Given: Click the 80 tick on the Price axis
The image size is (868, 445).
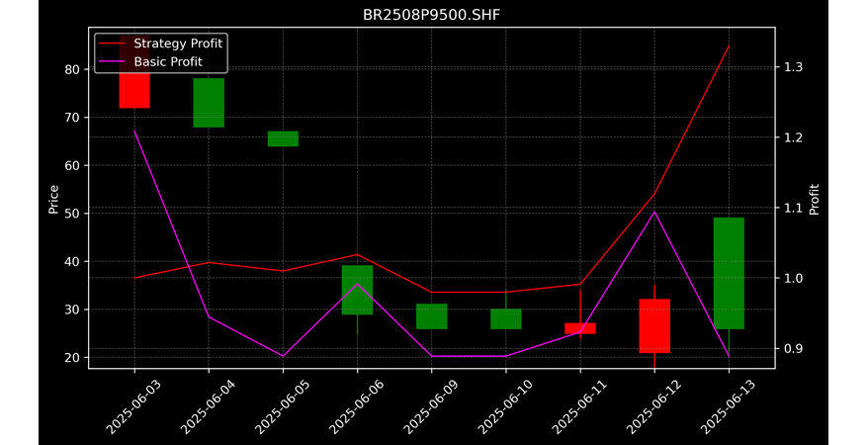Looking at the screenshot, I should coord(72,69).
